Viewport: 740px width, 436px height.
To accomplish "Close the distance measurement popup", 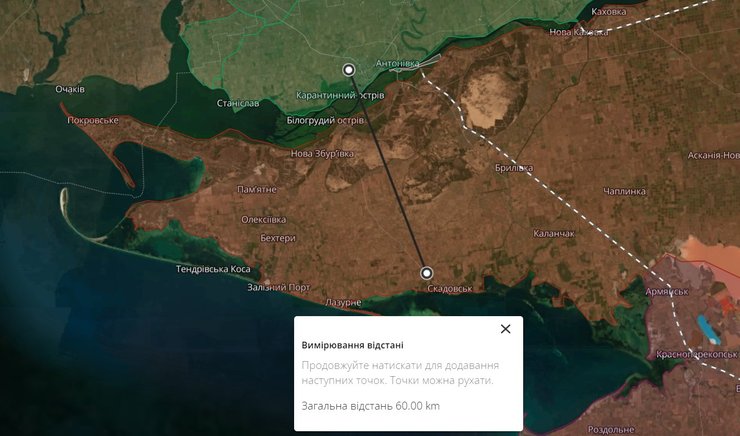I will 505,329.
